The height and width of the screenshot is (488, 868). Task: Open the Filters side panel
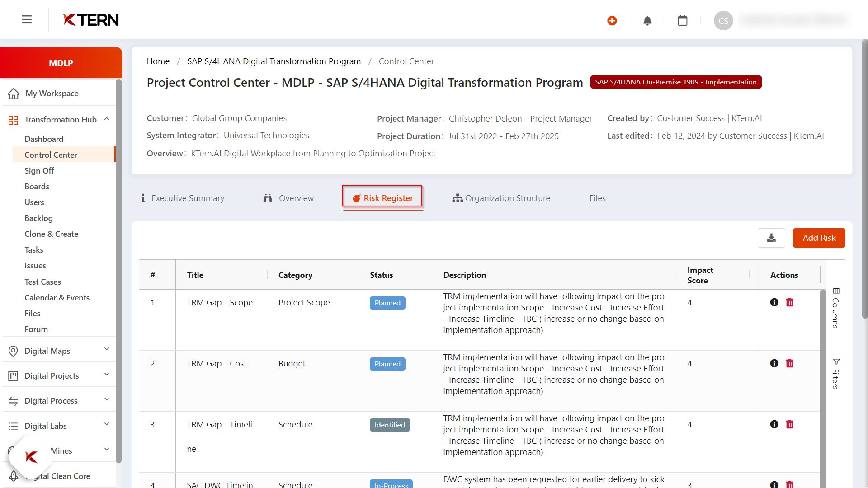836,374
